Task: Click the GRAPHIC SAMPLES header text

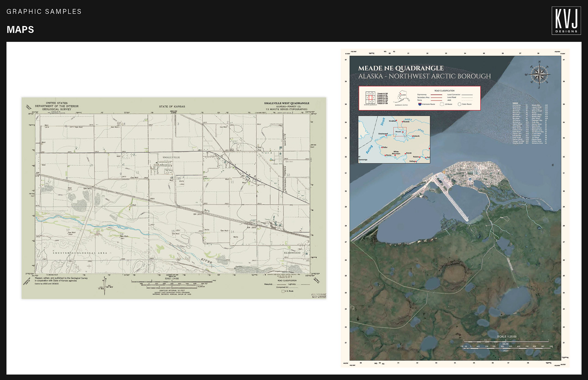Action: tap(44, 12)
